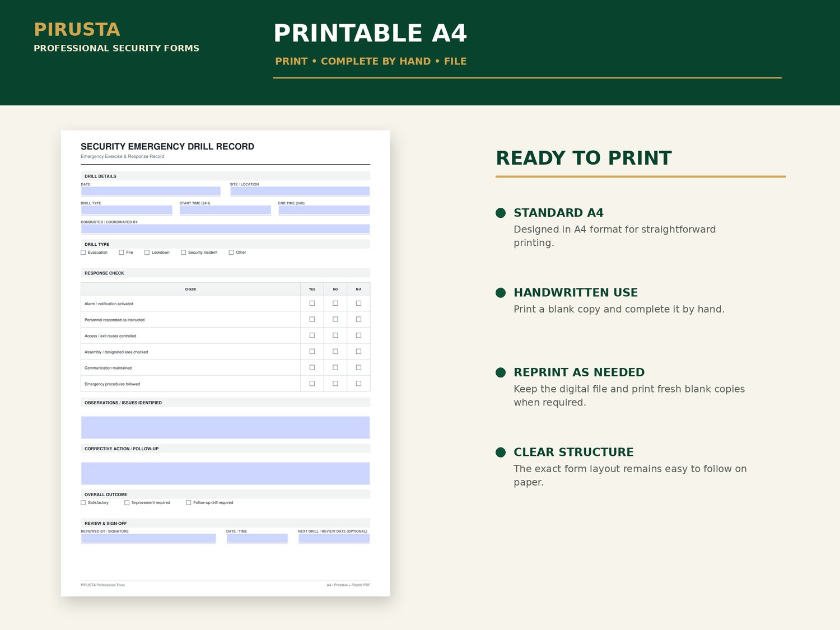Click the 'A4 • Printable + Fillable PDF' footer
The width and height of the screenshot is (840, 630).
(348, 585)
